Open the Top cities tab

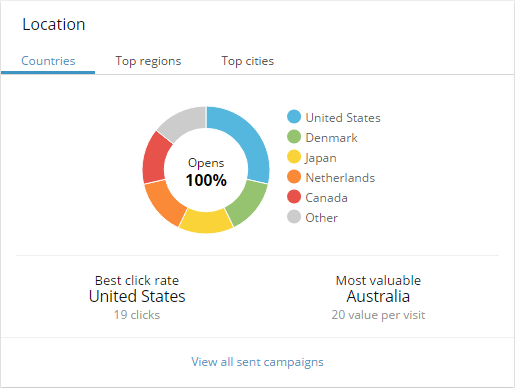click(248, 61)
